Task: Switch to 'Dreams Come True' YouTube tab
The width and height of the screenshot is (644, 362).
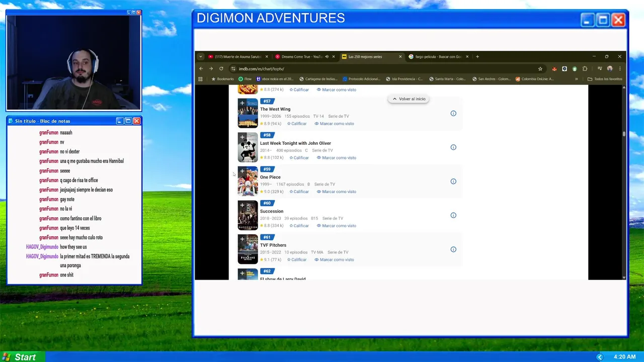Action: pyautogui.click(x=301, y=57)
